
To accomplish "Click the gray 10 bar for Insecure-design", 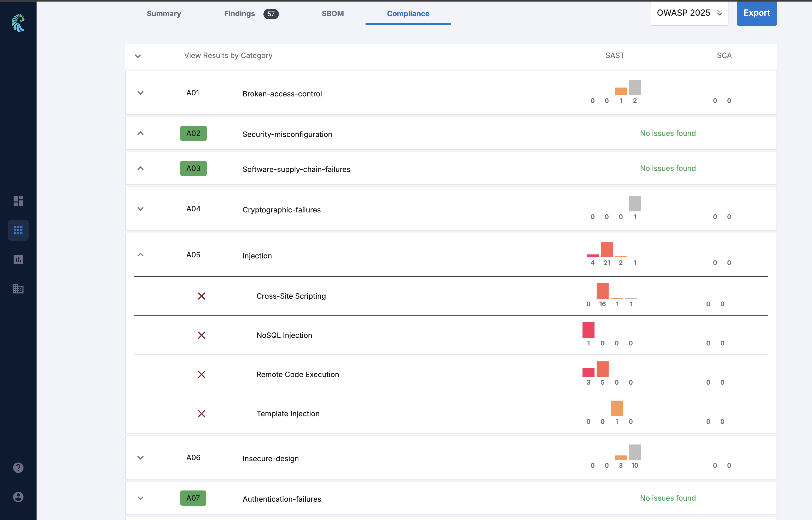I will (x=634, y=452).
